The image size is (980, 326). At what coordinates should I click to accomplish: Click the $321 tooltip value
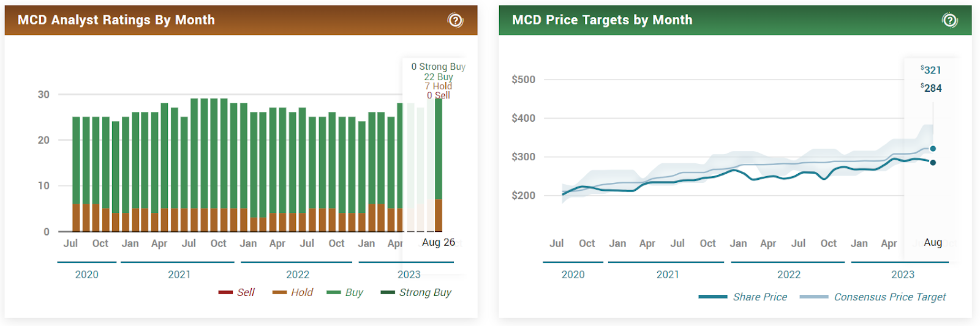(931, 70)
